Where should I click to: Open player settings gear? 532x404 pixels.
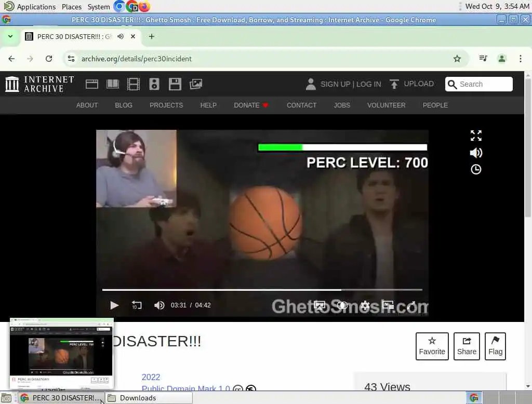(x=365, y=305)
